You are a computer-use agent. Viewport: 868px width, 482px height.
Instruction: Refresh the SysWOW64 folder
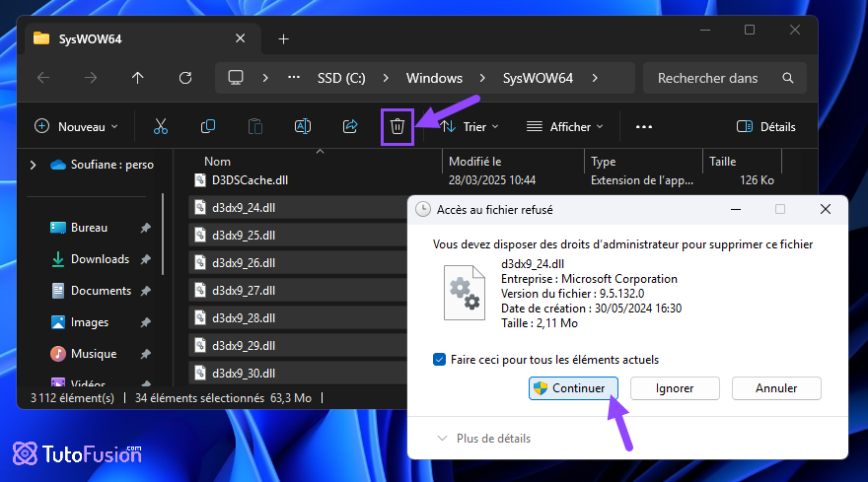coord(185,78)
